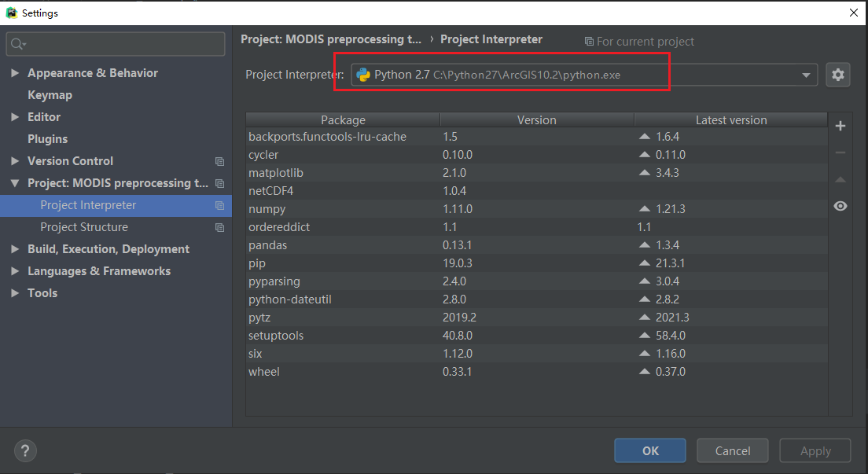868x474 pixels.
Task: Close the Settings dialog window
Action: [x=854, y=13]
